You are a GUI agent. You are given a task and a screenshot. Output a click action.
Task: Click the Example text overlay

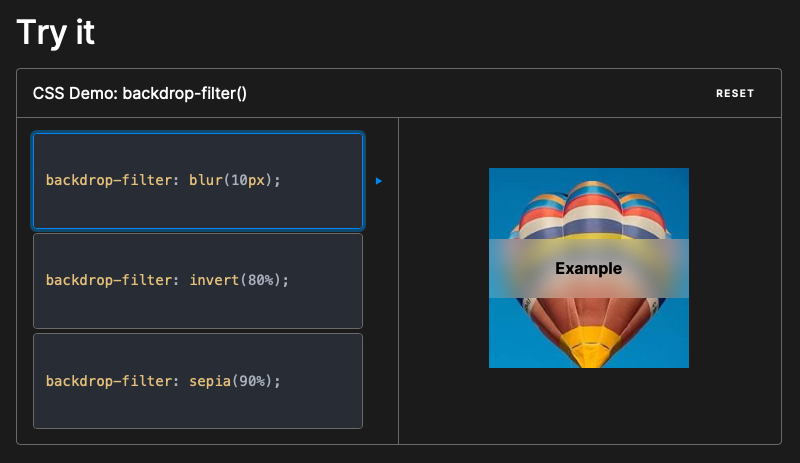click(588, 269)
